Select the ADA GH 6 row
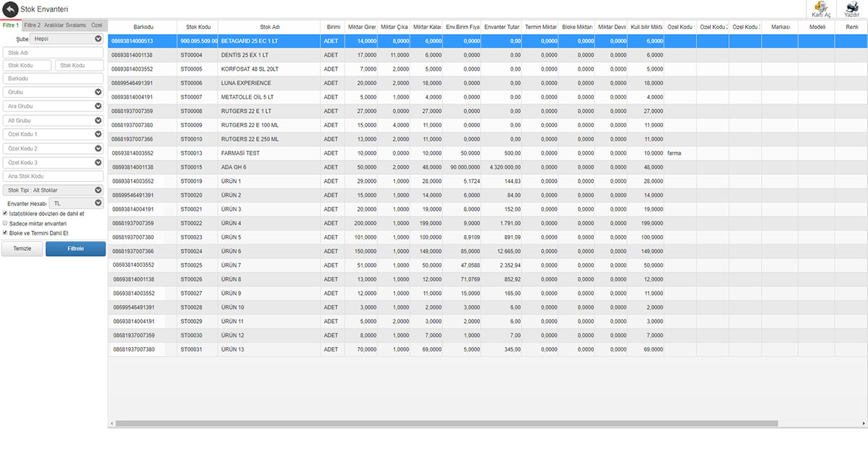This screenshot has height=472, width=868. pyautogui.click(x=488, y=167)
